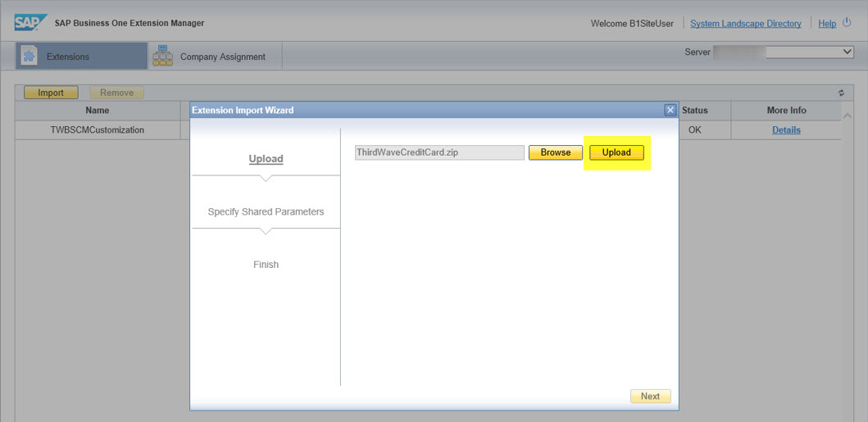Click the Remove button
The height and width of the screenshot is (422, 868).
point(117,93)
